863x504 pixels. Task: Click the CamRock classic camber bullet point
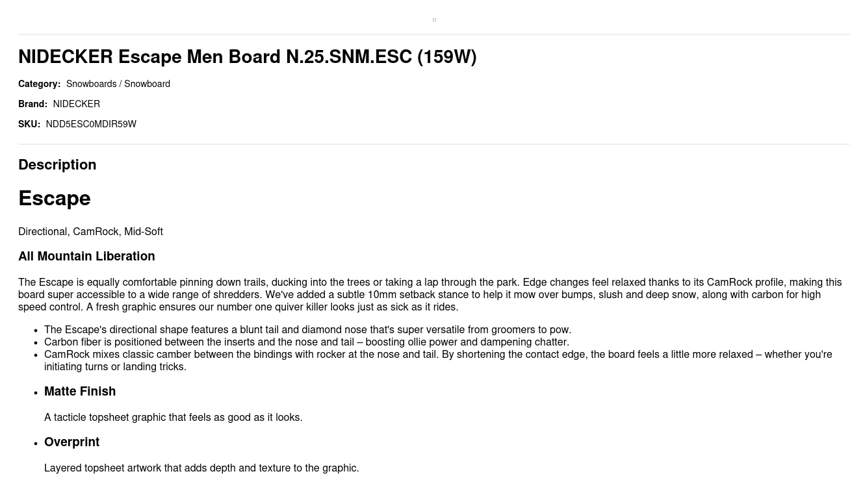tap(437, 360)
